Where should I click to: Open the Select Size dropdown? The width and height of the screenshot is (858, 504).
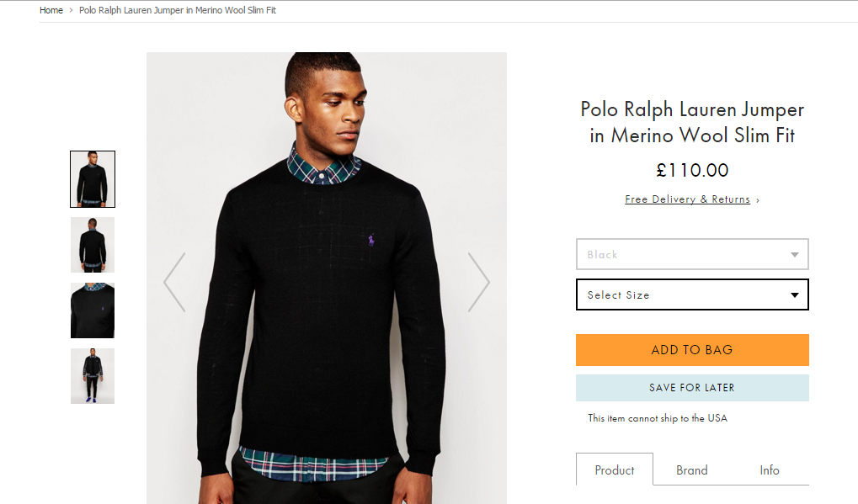click(692, 295)
